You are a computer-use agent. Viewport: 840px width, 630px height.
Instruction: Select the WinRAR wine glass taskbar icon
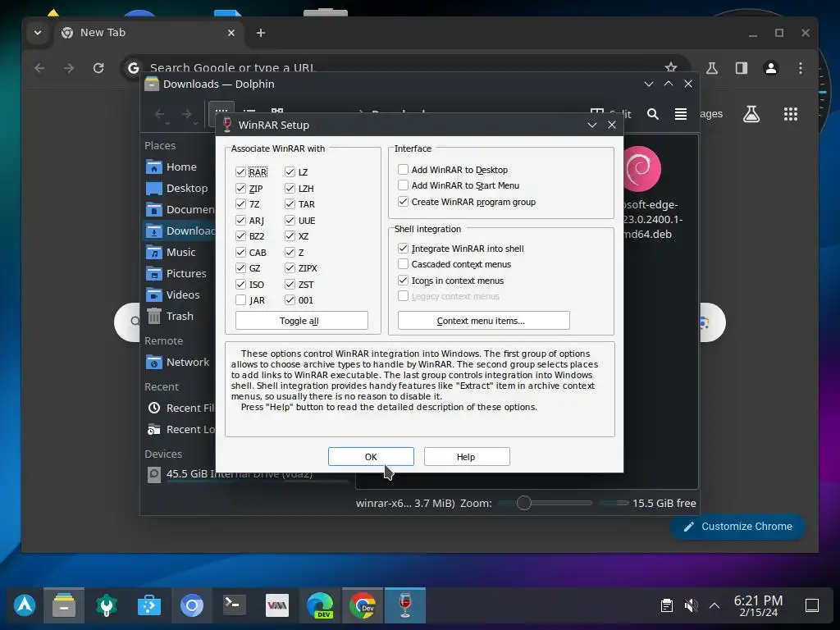(x=405, y=605)
